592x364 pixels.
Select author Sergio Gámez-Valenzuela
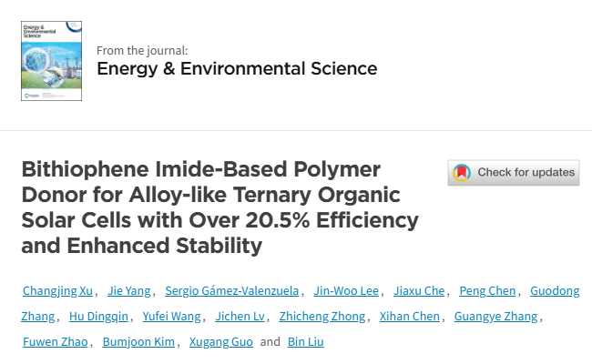tap(232, 291)
